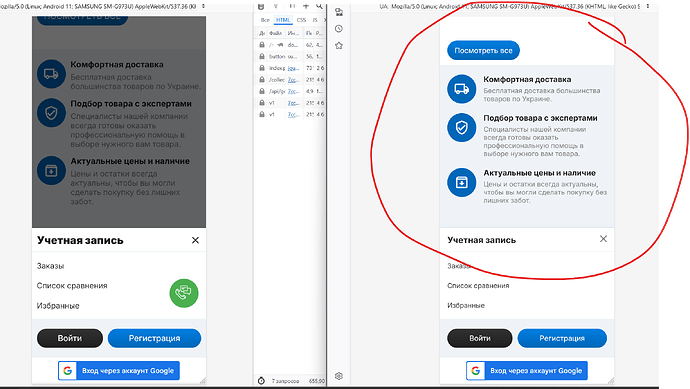Click Регистрация button in right screenshot

click(562, 338)
